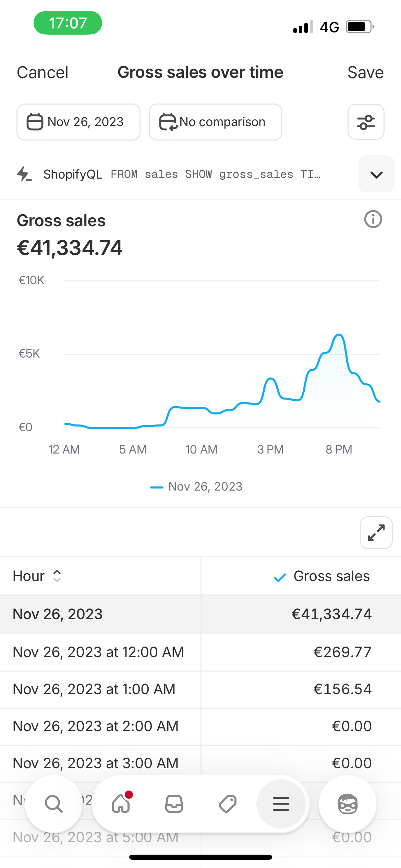The width and height of the screenshot is (401, 868).
Task: Tap the Gross sales info icon
Action: pos(373,219)
